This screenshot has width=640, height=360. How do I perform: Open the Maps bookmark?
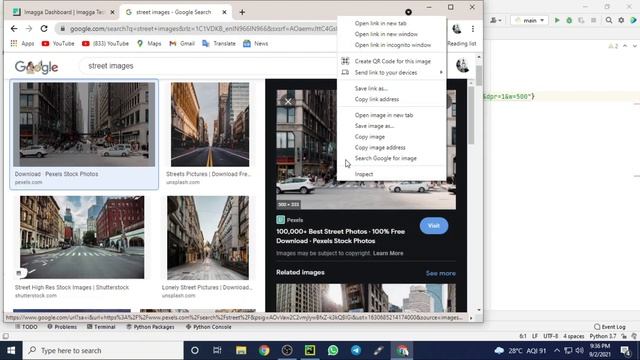(149, 43)
